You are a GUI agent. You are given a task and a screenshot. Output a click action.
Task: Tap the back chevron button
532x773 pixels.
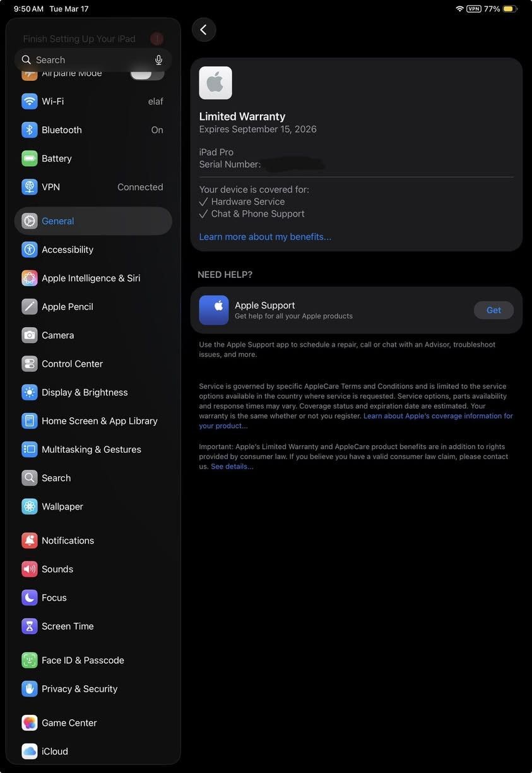pos(203,30)
